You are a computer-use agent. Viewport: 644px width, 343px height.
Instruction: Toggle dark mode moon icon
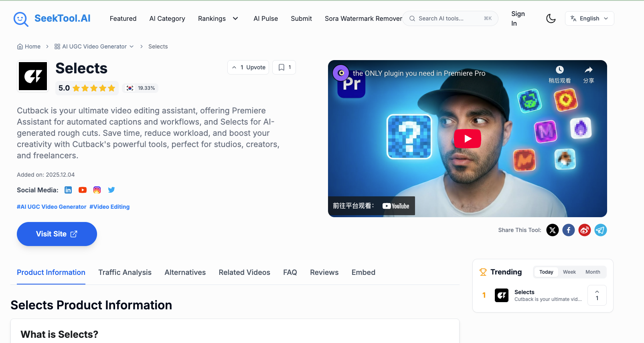point(551,18)
